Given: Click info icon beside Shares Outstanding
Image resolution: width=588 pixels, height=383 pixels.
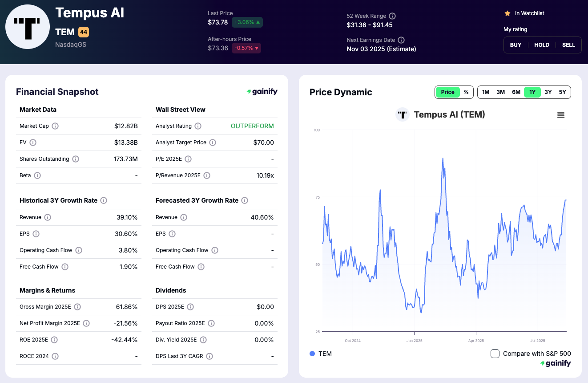Looking at the screenshot, I should click(x=76, y=159).
